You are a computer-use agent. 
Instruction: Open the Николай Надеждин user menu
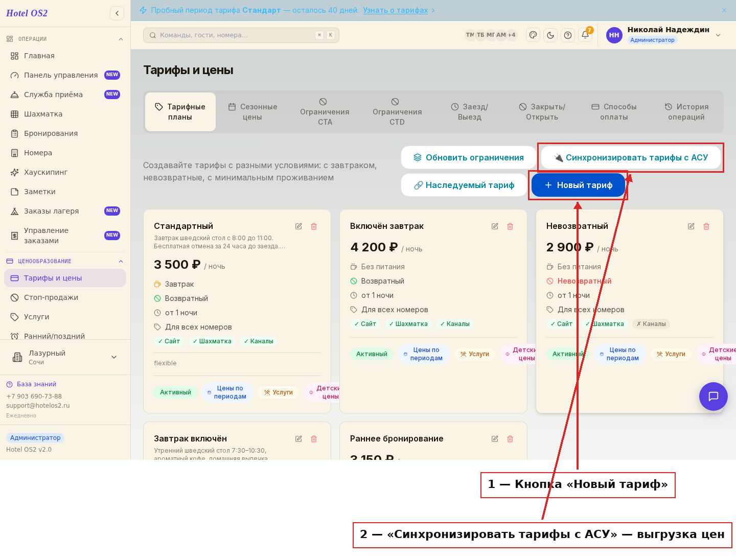[663, 35]
